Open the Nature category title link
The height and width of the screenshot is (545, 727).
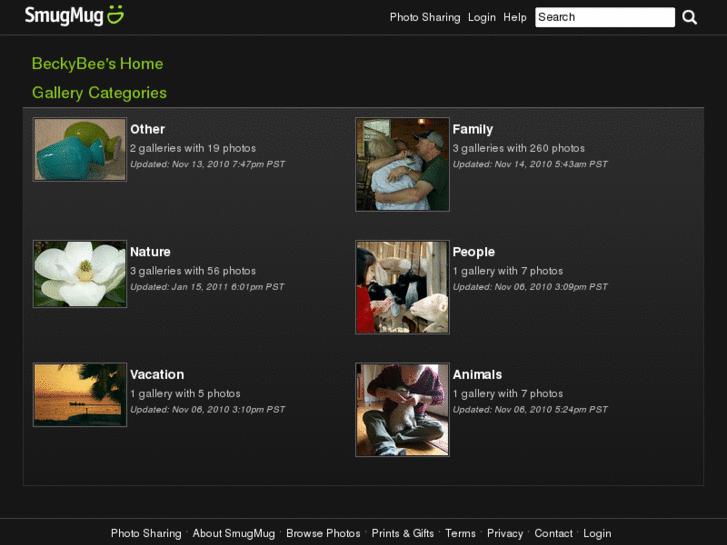[x=150, y=252]
